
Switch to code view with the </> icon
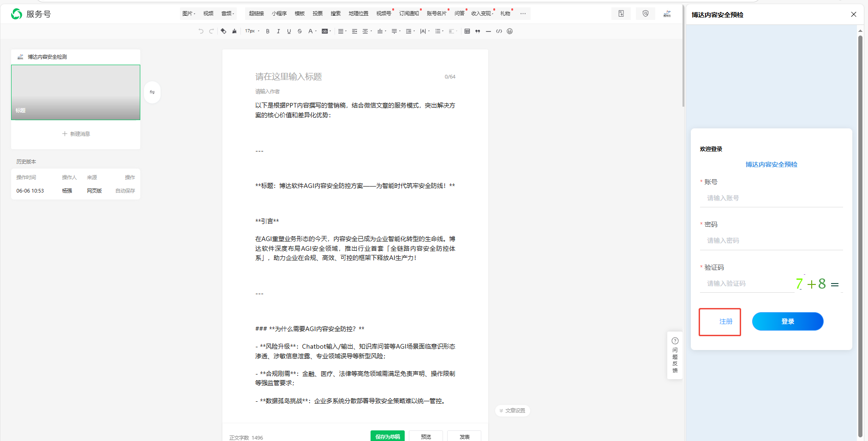[499, 31]
